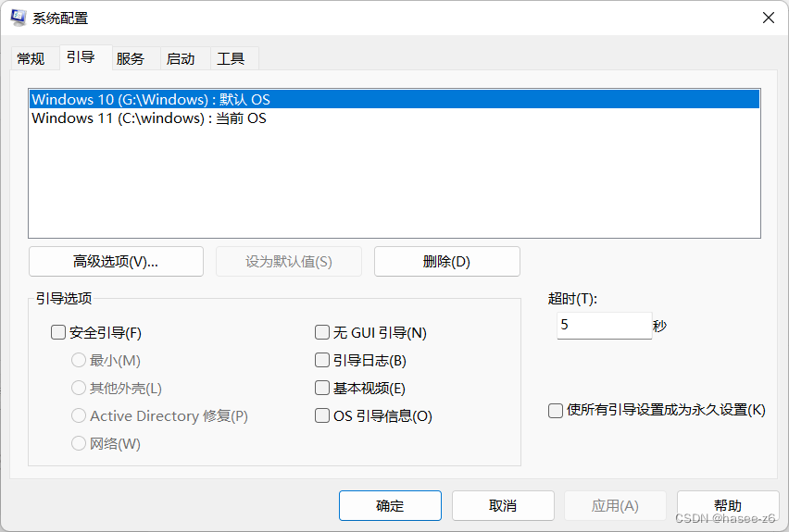Select Windows 11 (C:\windows) boot entry
Viewport: 789px width, 532px height.
tap(394, 118)
